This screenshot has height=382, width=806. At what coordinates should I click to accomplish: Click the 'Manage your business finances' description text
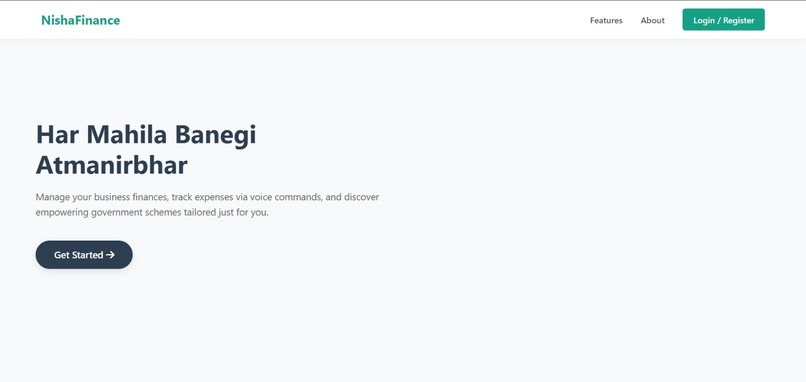[x=207, y=205]
